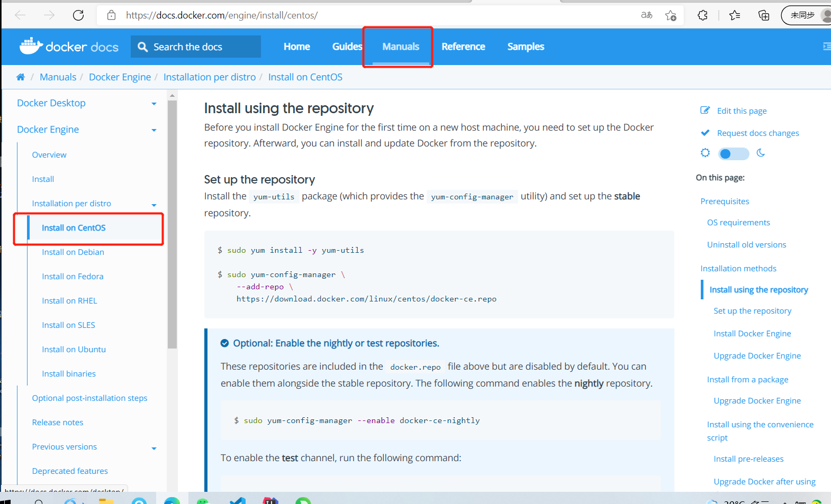Image resolution: width=831 pixels, height=504 pixels.
Task: Open the browser extensions puzzle icon
Action: click(x=702, y=15)
